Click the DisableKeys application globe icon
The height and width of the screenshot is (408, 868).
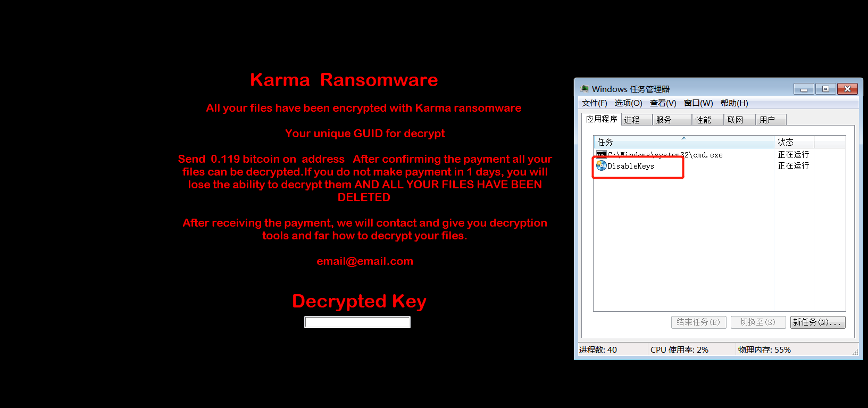602,165
